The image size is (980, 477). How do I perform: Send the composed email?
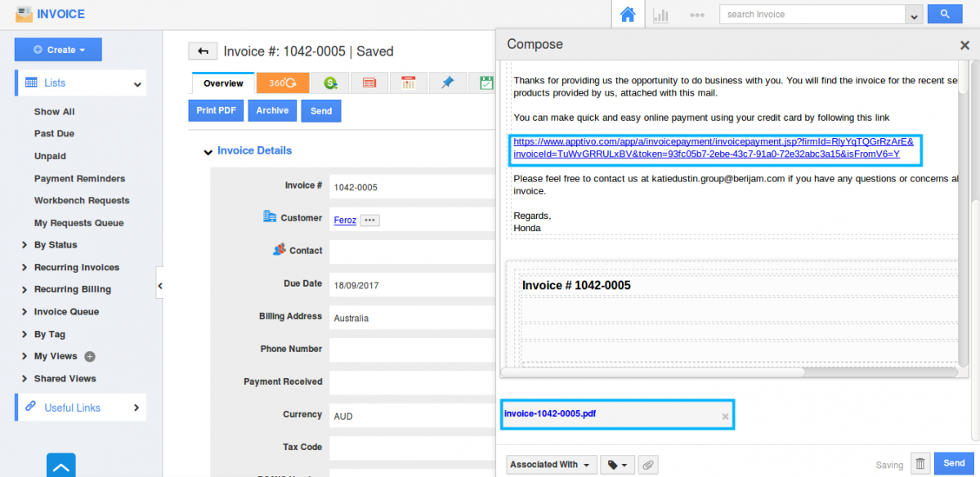coord(954,463)
